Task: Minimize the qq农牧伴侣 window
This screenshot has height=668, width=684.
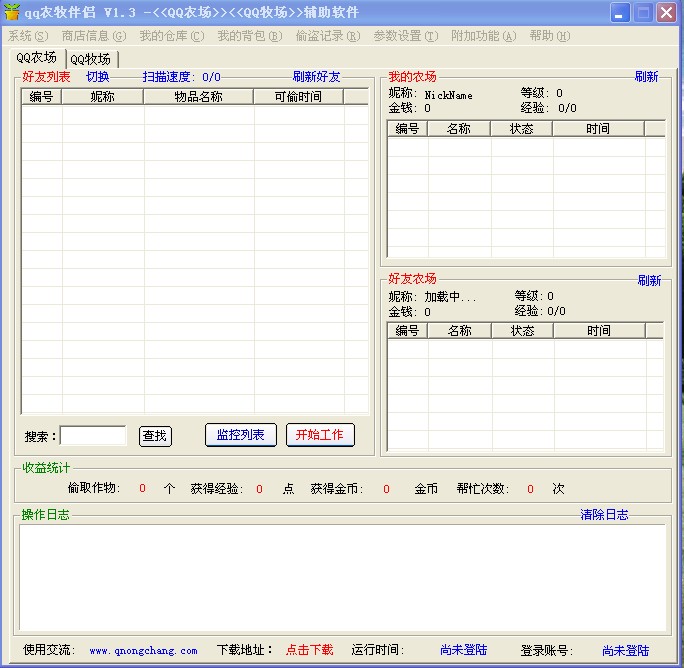Action: [x=619, y=12]
